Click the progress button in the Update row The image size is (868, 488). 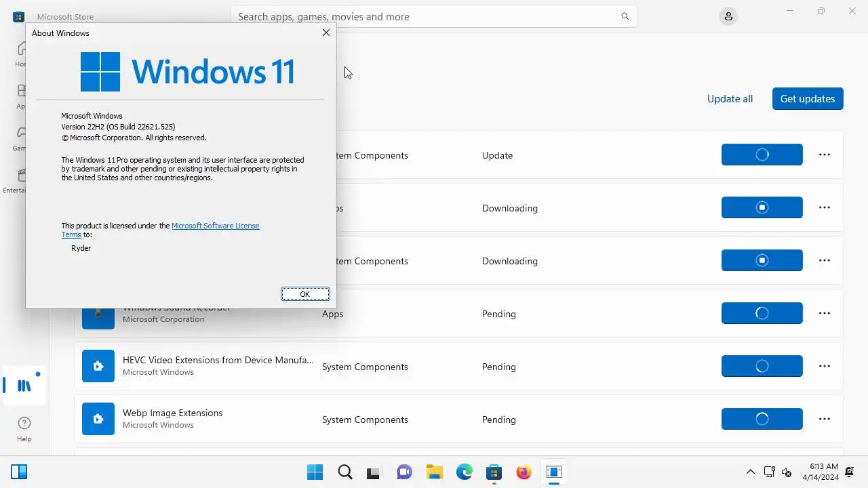point(762,155)
